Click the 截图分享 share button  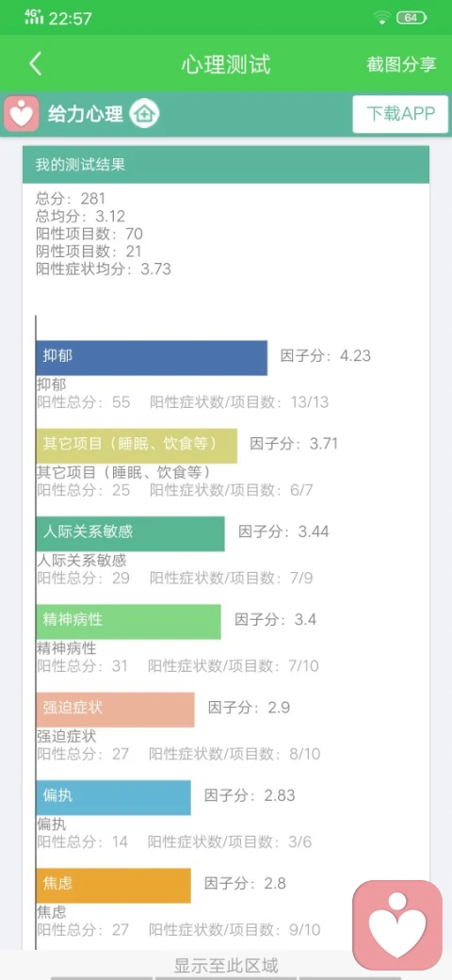(401, 64)
